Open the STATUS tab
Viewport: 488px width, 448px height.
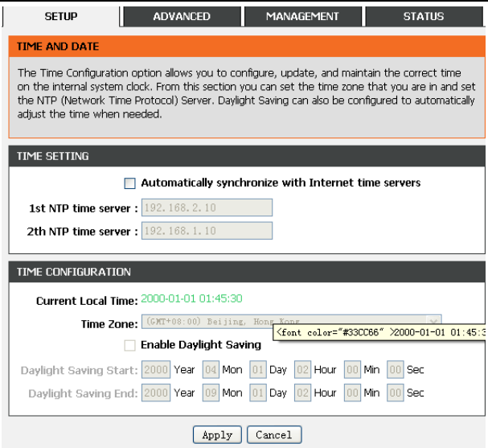pyautogui.click(x=424, y=17)
